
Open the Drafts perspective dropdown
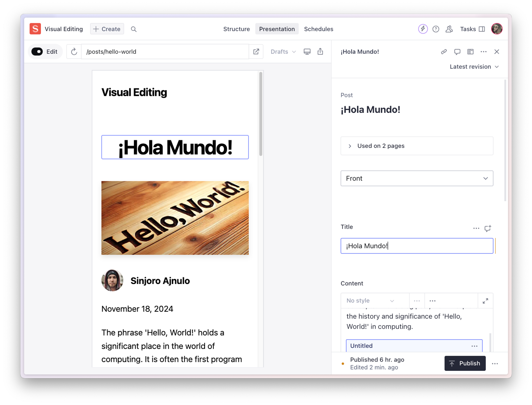pos(283,52)
